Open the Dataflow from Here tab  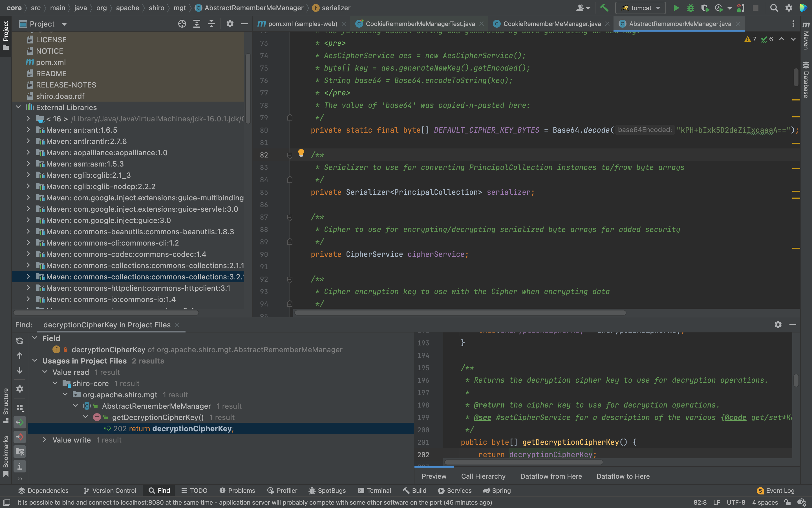pos(551,476)
